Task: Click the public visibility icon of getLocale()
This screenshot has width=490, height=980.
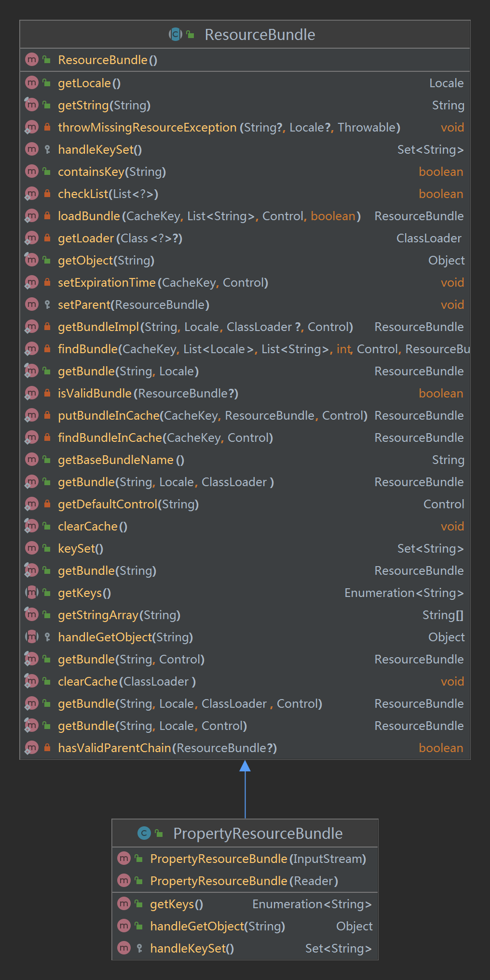Action: pos(47,83)
